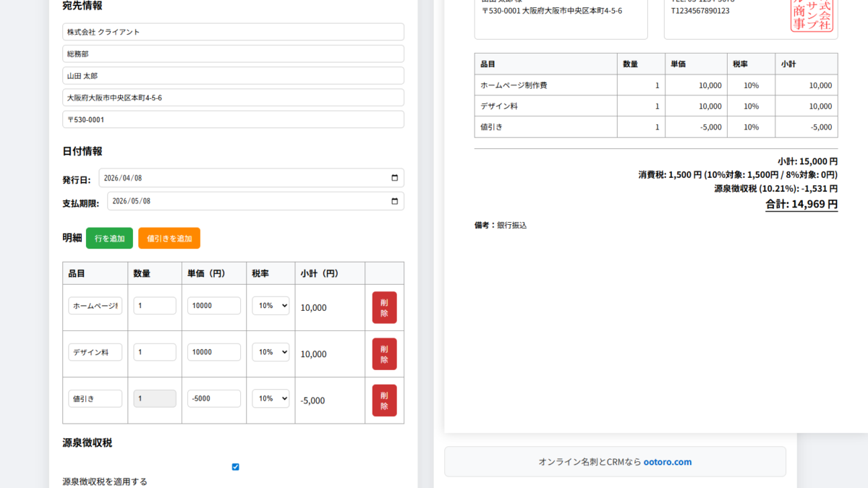Viewport: 868px width, 488px height.
Task: Click the 山田 太郎 name field
Action: (x=233, y=76)
